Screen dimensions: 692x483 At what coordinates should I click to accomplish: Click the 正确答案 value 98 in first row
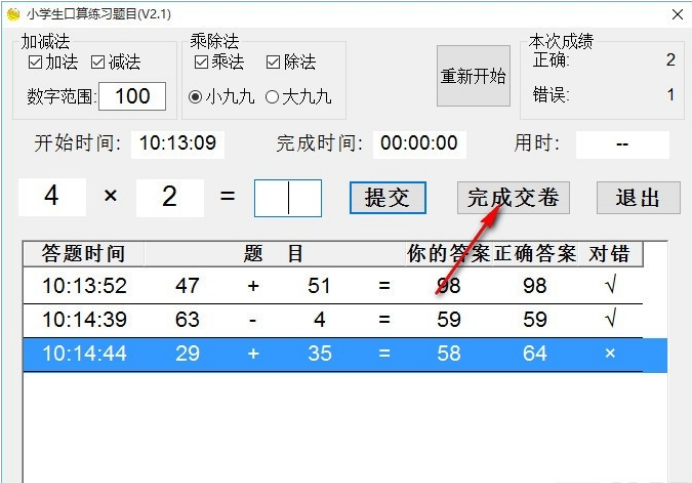[x=535, y=286]
